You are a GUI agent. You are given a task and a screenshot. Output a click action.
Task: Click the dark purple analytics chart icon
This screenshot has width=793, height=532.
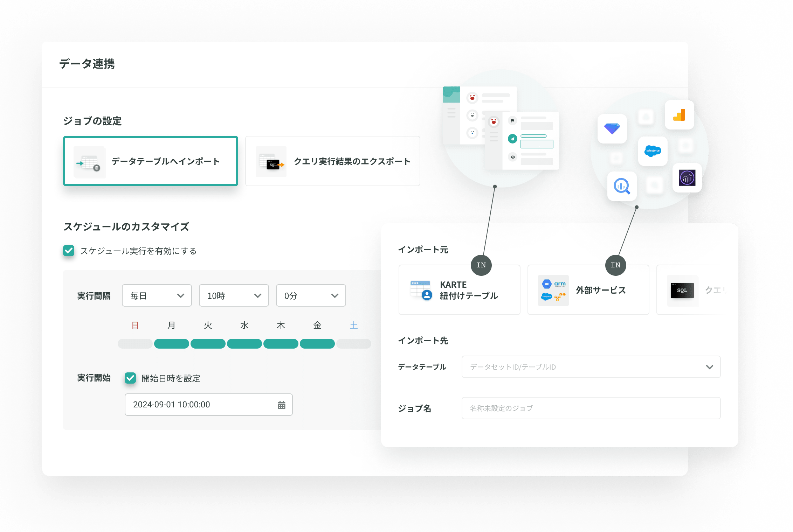(687, 178)
